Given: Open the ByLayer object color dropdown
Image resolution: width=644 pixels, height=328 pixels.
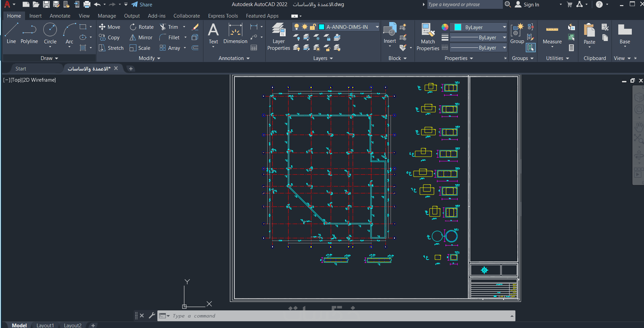Looking at the screenshot, I should click(504, 27).
